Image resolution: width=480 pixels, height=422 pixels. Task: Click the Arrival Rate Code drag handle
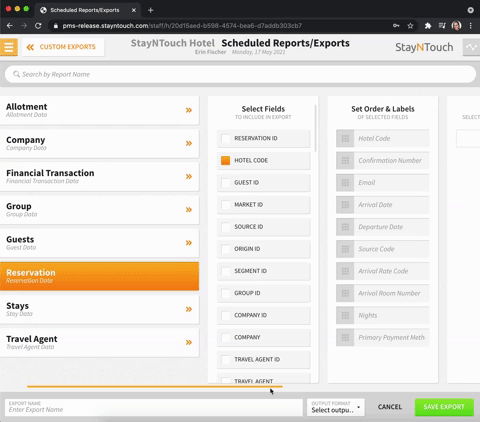click(x=345, y=271)
